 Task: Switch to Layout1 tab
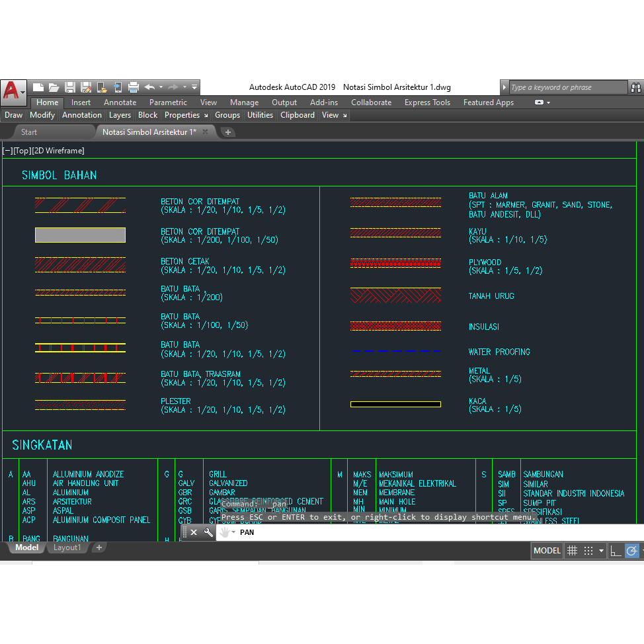pos(67,547)
